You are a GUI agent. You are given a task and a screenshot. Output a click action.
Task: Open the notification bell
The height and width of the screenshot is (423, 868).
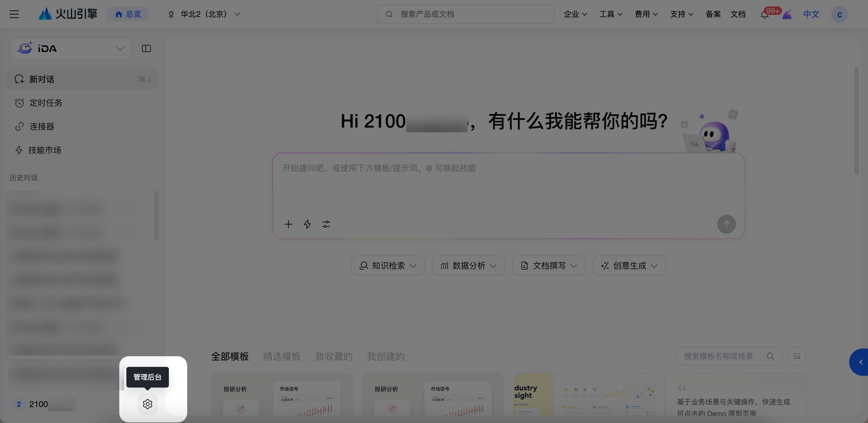tap(765, 14)
